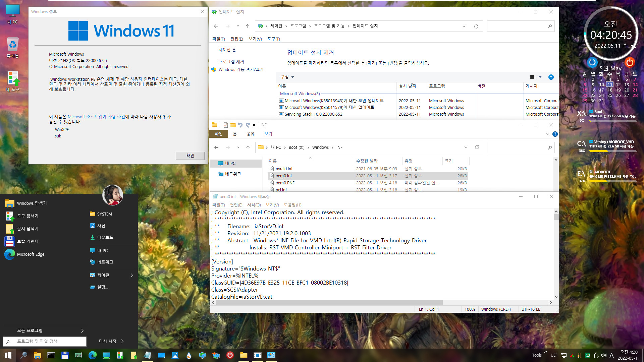Expand the INF explorer ribbon chevron
Screen dimensions: 644x362
click(548, 134)
